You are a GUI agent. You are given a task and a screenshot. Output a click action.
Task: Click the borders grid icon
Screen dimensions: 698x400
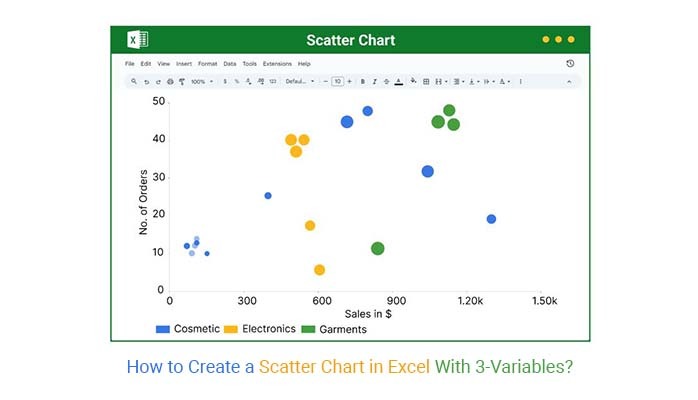point(427,81)
